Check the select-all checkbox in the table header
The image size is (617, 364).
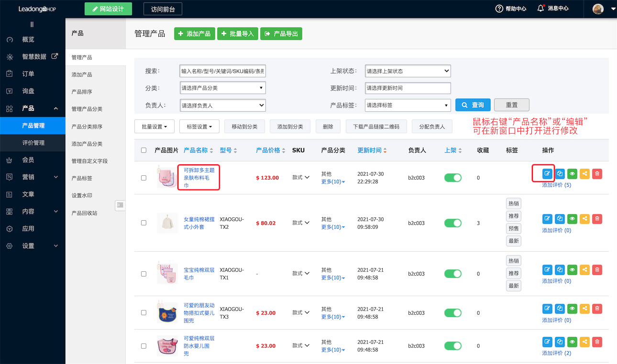(143, 150)
